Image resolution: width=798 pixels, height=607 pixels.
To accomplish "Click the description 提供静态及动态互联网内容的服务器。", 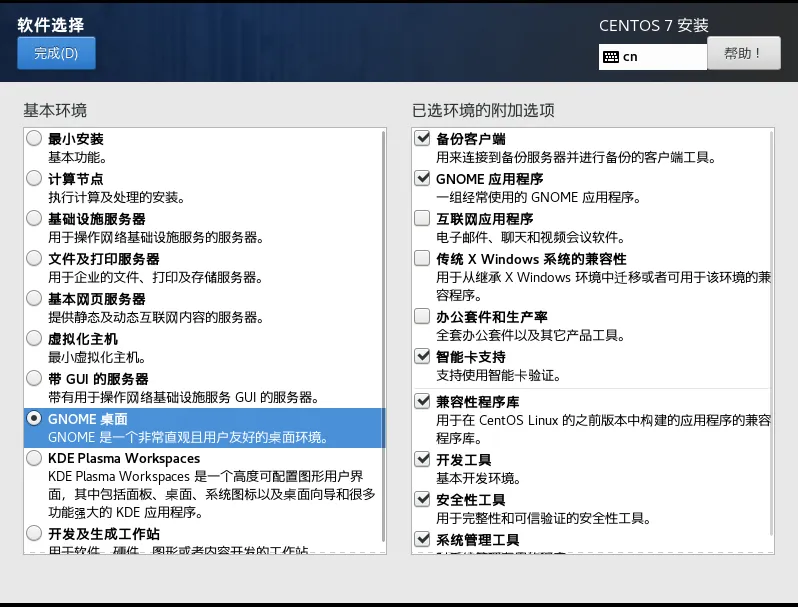I will (x=156, y=317).
